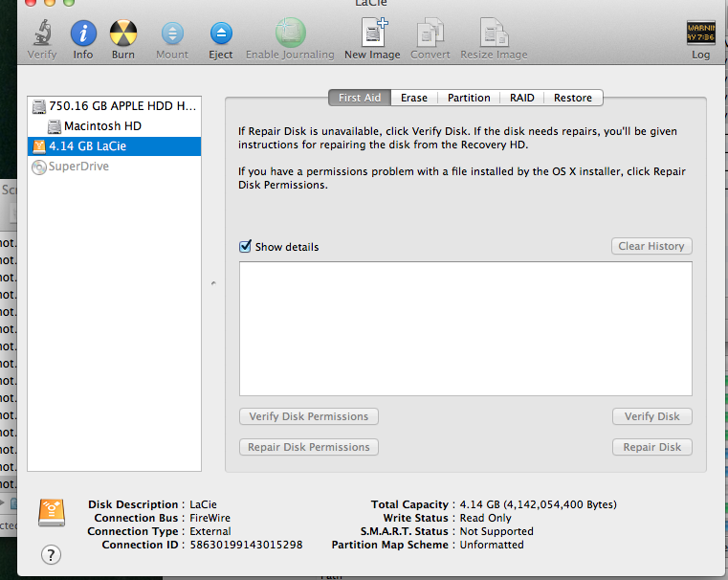
Task: Select 750.16 GB APPLE HDD in sidebar
Action: pyautogui.click(x=115, y=105)
